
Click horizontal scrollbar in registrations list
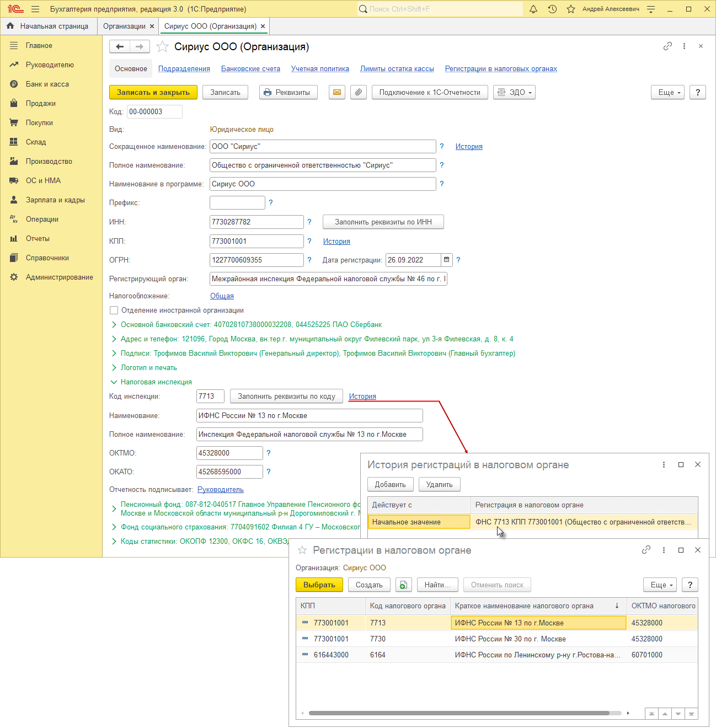[459, 713]
